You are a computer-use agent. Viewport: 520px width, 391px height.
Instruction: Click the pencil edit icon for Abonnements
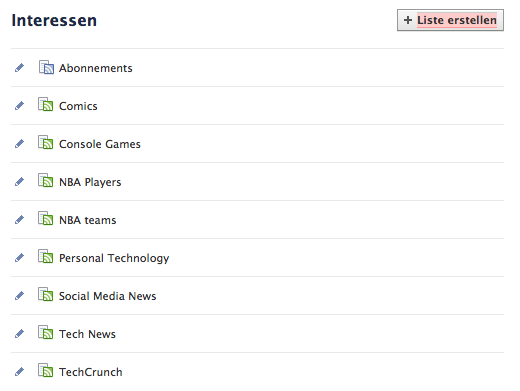[x=20, y=68]
